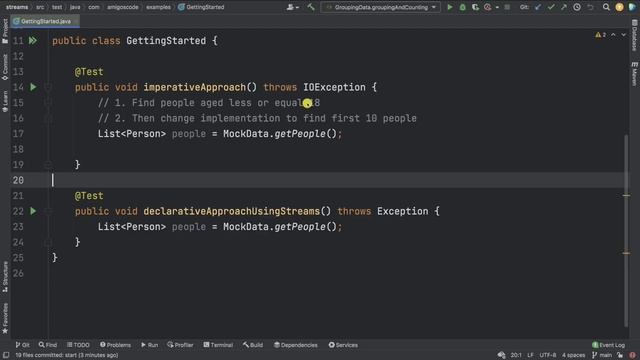The width and height of the screenshot is (640, 360).
Task: Open the Database tool window
Action: [x=635, y=36]
